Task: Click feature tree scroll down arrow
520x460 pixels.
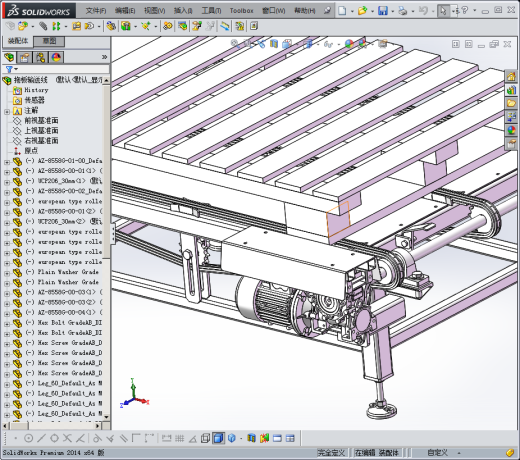Action: pyautogui.click(x=106, y=417)
